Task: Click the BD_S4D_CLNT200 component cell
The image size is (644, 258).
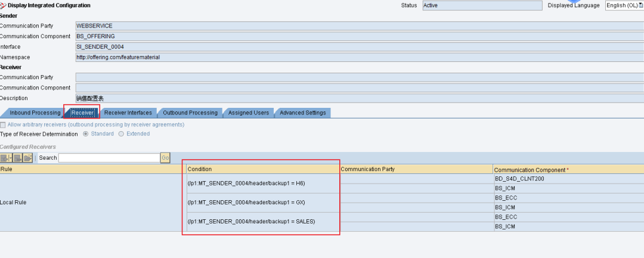Action: (x=569, y=179)
